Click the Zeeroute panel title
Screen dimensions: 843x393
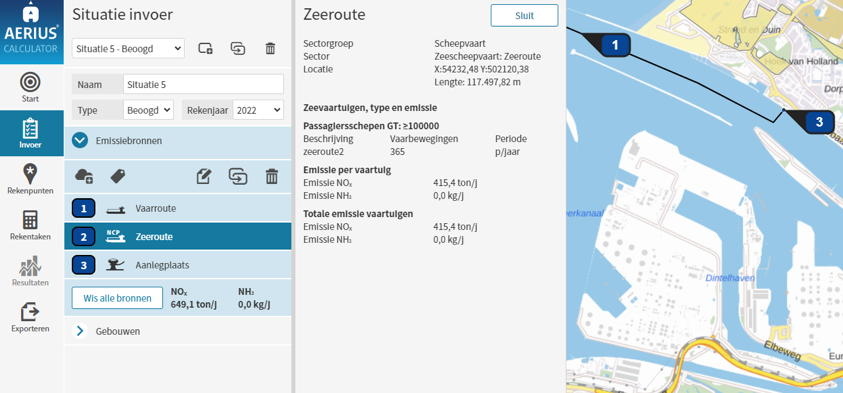[334, 15]
